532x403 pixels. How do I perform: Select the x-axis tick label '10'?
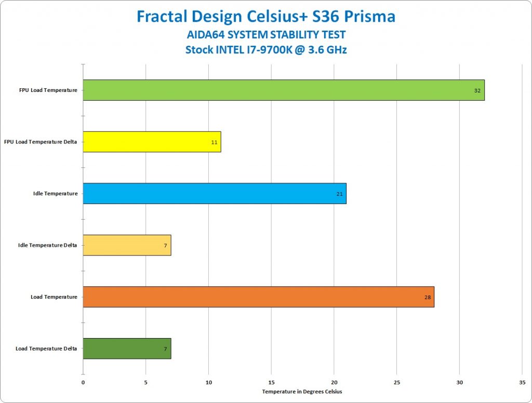click(x=209, y=383)
